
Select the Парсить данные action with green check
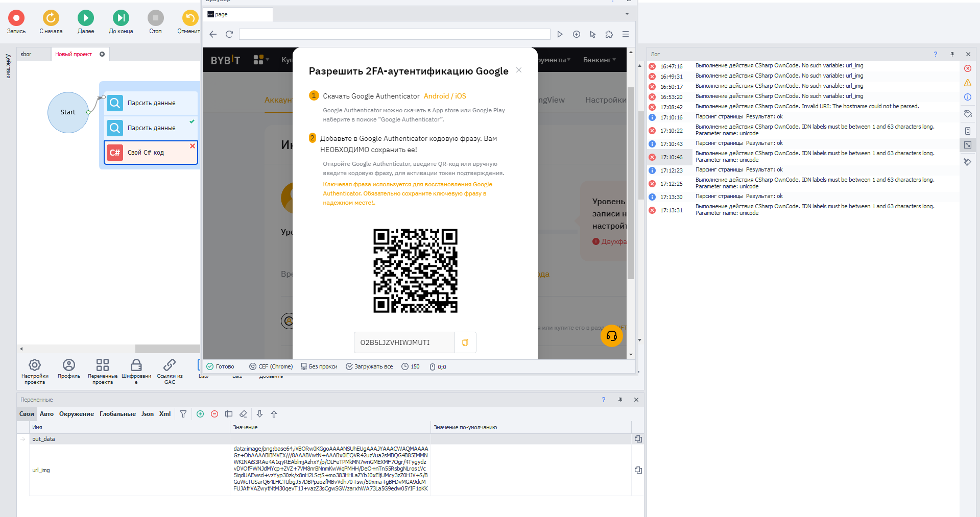click(151, 128)
